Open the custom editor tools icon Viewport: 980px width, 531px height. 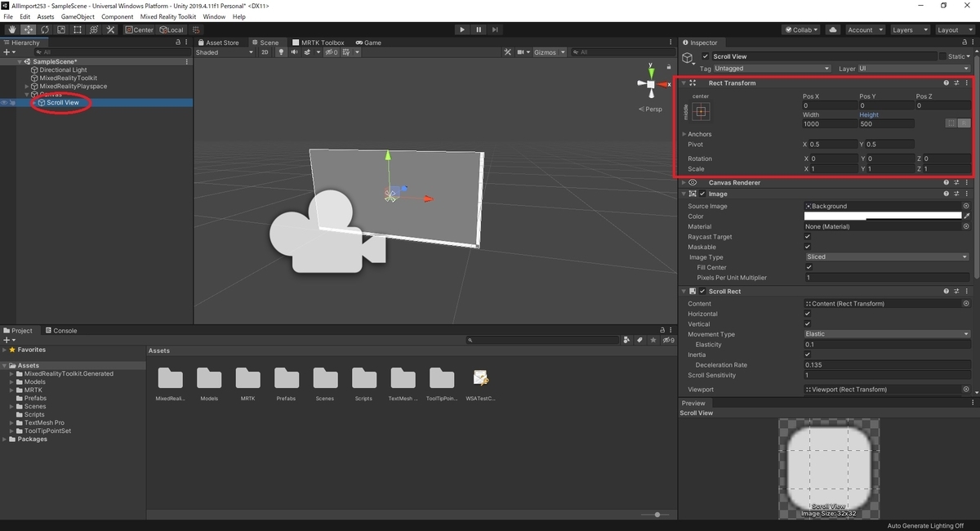tap(110, 30)
